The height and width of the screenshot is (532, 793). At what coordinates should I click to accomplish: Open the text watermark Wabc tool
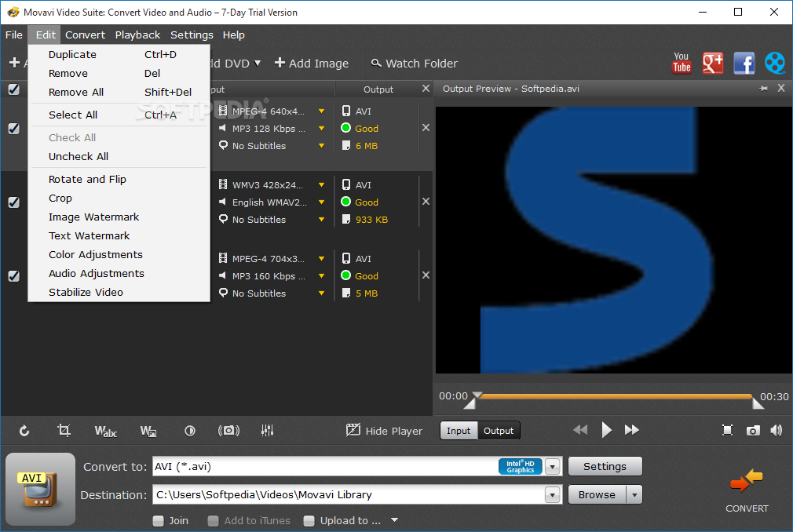point(105,431)
